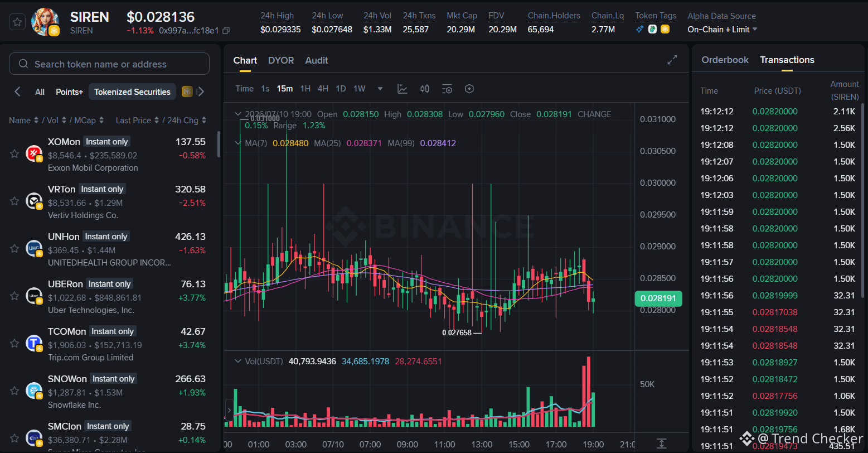This screenshot has height=453, width=868.
Task: Click the blue satellite token tag icon
Action: coord(640,29)
